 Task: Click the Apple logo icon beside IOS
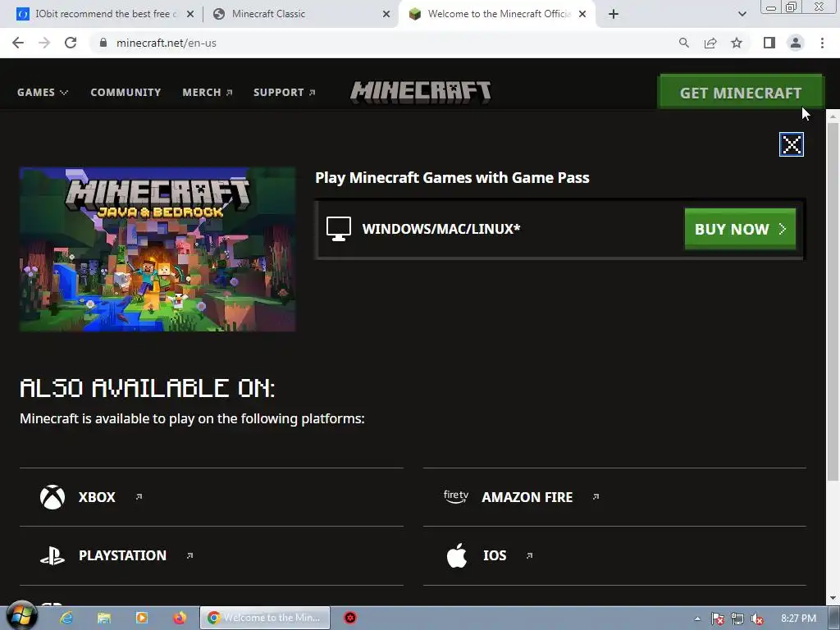tap(457, 555)
